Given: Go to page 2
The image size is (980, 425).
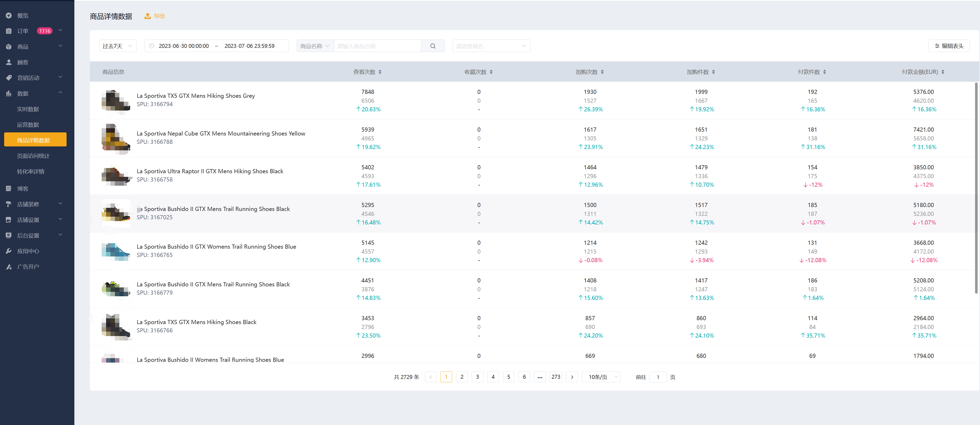Looking at the screenshot, I should (462, 377).
